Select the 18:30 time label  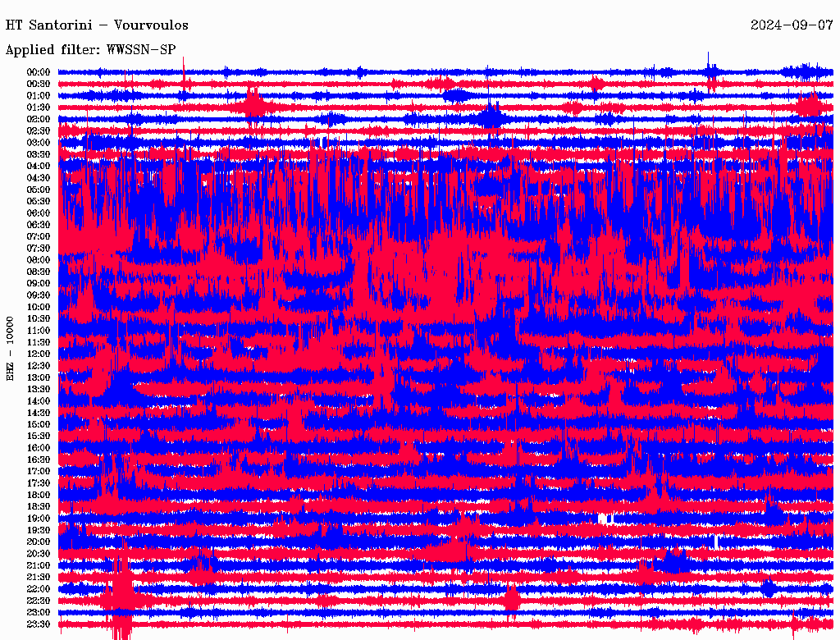[39, 506]
